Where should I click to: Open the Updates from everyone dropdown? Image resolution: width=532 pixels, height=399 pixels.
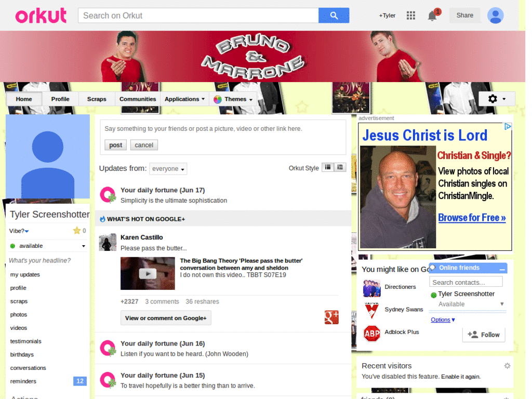[x=168, y=169]
